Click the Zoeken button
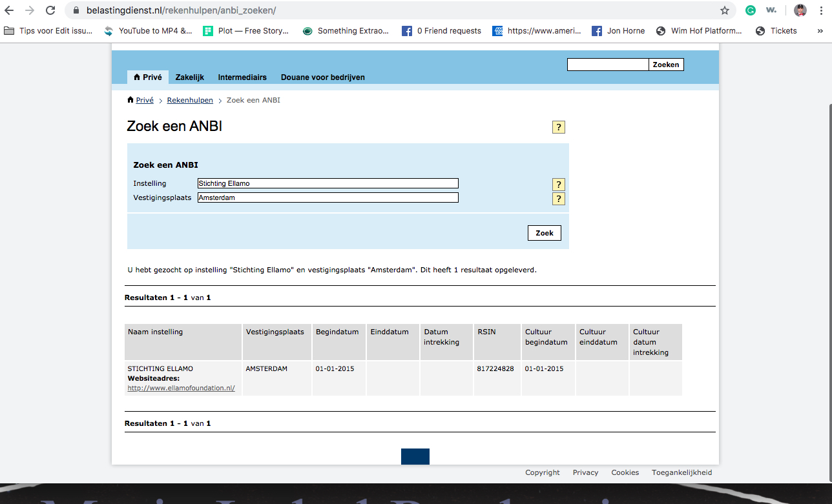The height and width of the screenshot is (504, 832). click(666, 65)
